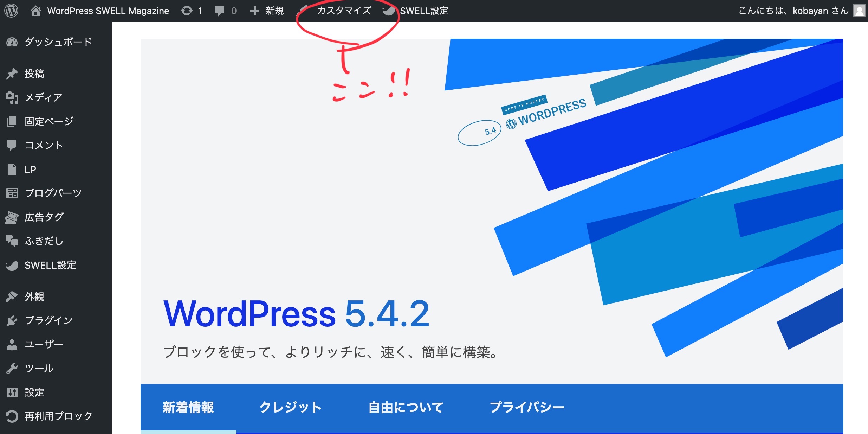Click the comments bubble icon in the admin bar
Viewport: 868px width, 434px height.
click(220, 11)
